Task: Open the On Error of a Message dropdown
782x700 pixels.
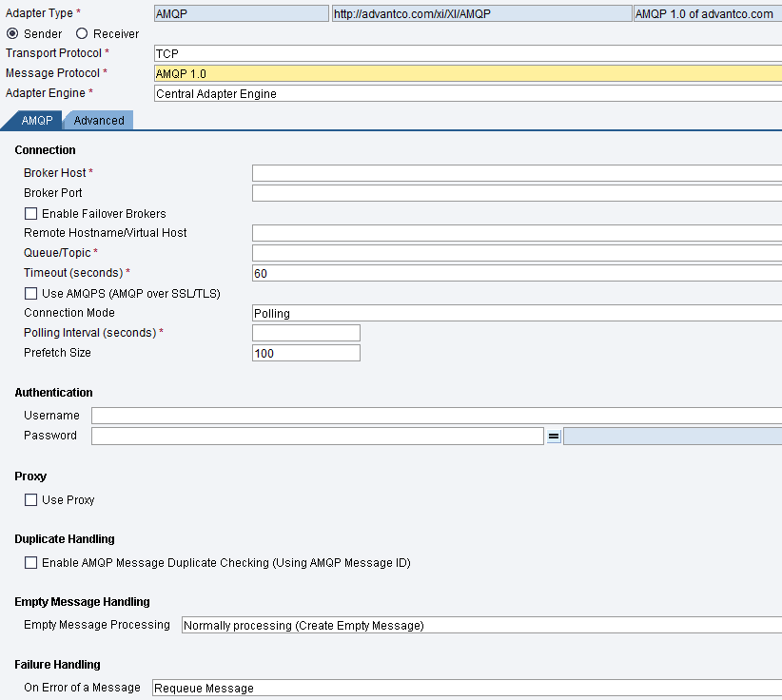Action: click(466, 688)
